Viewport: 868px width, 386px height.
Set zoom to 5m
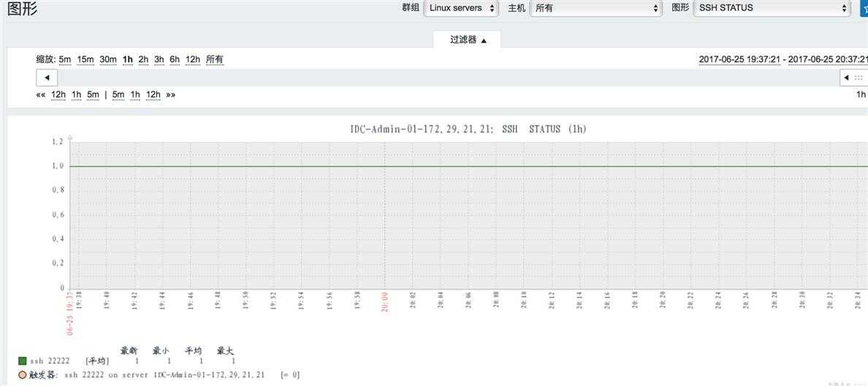[65, 59]
